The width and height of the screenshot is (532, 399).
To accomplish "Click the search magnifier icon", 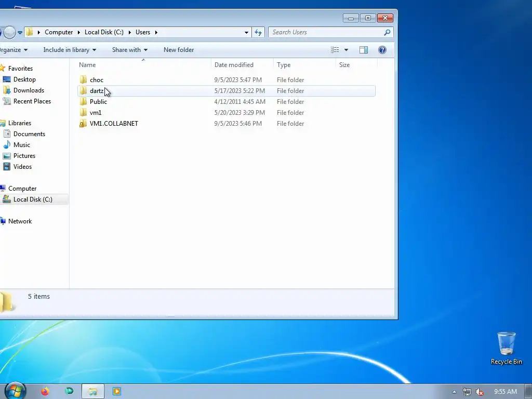I will [387, 32].
